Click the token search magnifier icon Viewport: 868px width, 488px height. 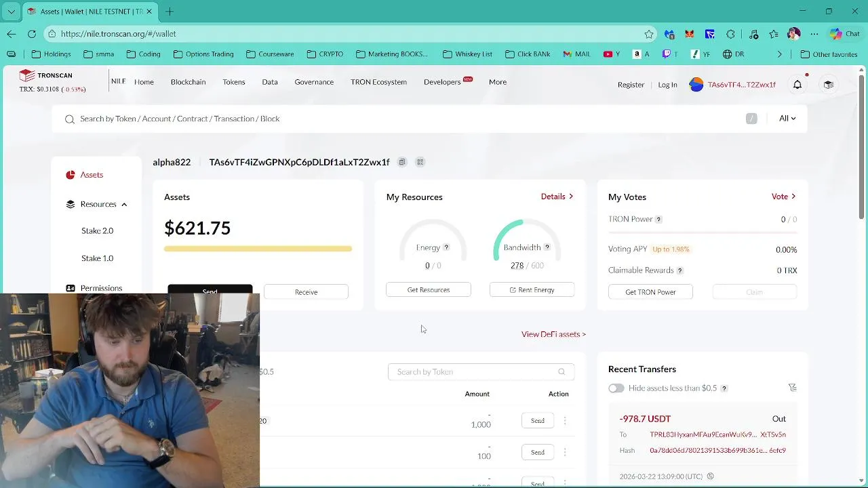(561, 372)
